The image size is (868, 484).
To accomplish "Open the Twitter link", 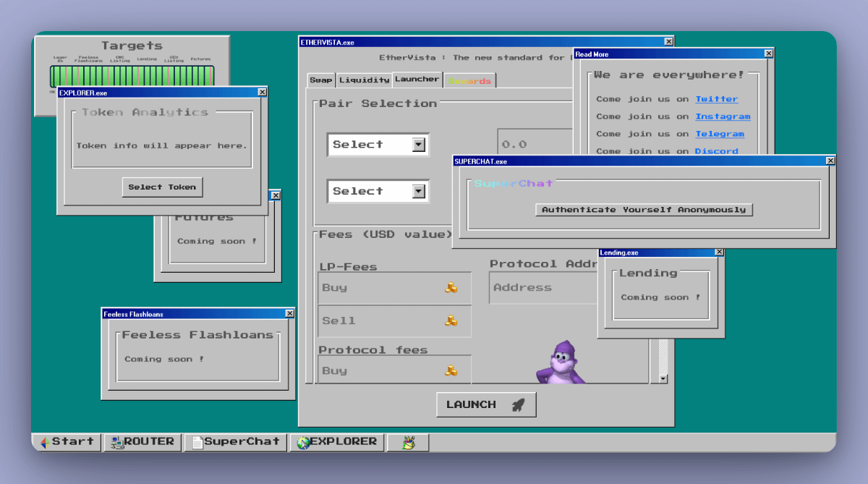I will pos(716,99).
